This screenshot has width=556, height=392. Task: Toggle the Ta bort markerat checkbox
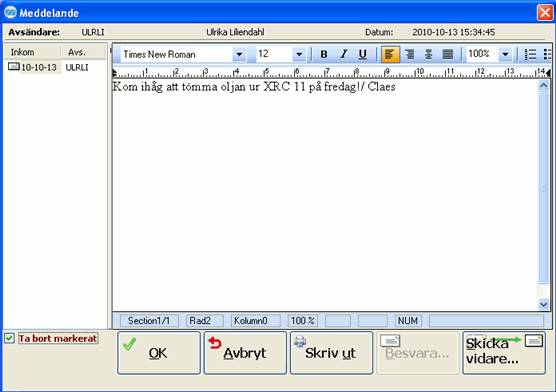pyautogui.click(x=10, y=338)
